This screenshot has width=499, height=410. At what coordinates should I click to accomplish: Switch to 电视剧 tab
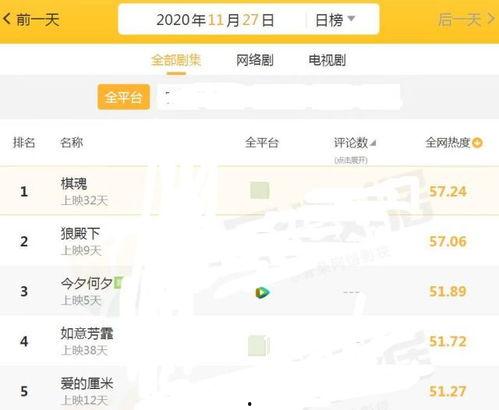pos(327,60)
